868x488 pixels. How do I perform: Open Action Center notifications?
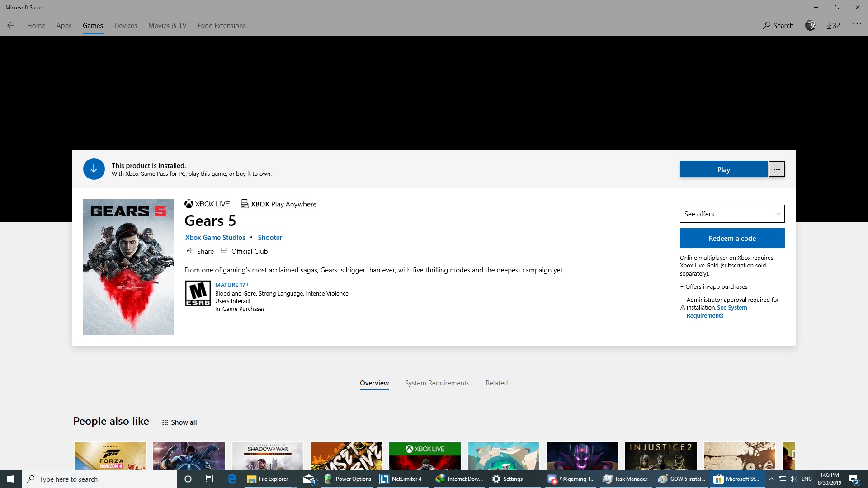(854, 479)
